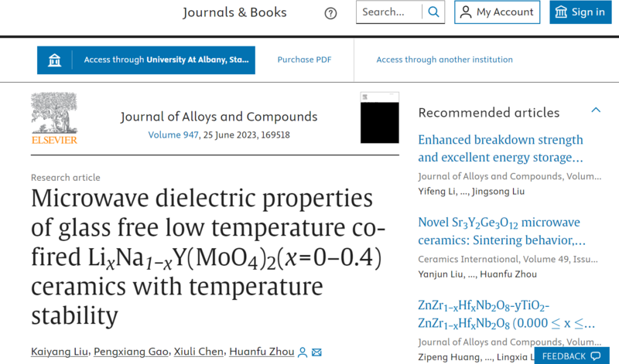Click the Purchase PDF link
The width and height of the screenshot is (619, 364).
(x=304, y=60)
